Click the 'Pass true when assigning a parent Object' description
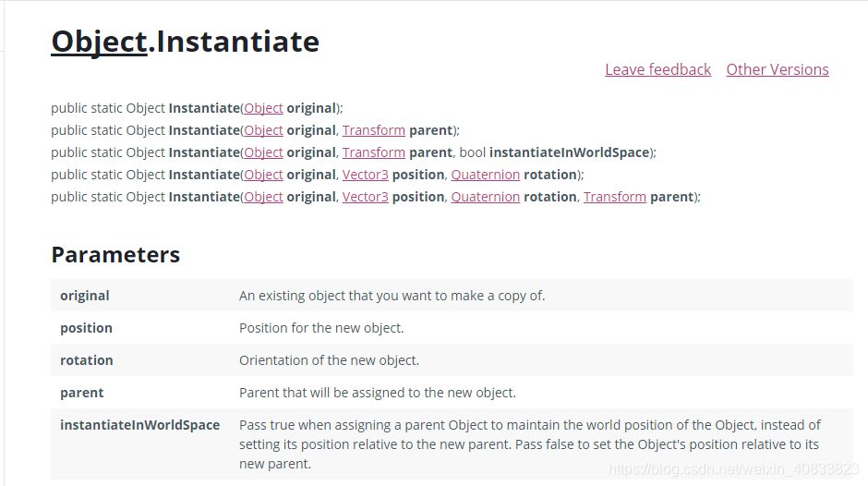This screenshot has width=868, height=486. (530, 444)
